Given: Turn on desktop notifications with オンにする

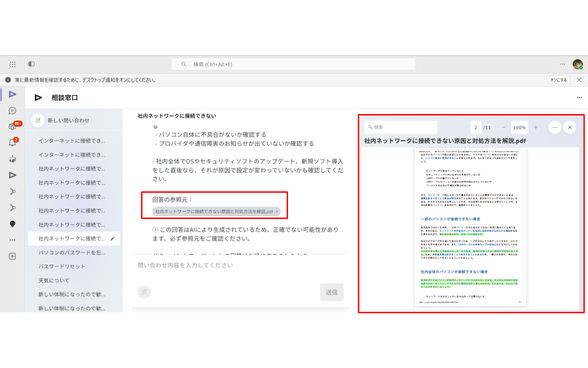Looking at the screenshot, I should click(559, 80).
